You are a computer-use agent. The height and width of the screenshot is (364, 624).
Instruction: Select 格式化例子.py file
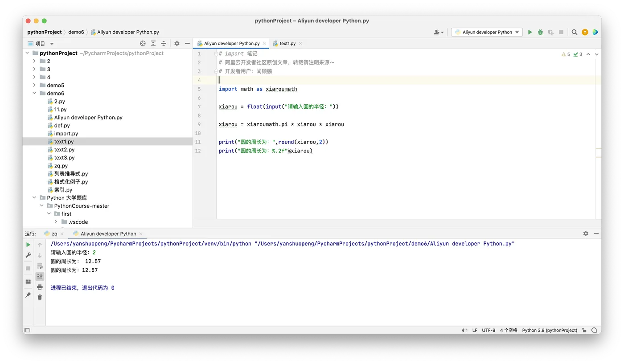(71, 181)
